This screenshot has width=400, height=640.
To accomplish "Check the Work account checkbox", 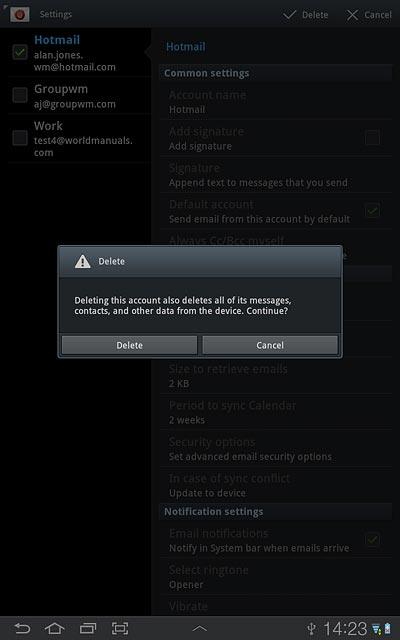I will click(20, 138).
